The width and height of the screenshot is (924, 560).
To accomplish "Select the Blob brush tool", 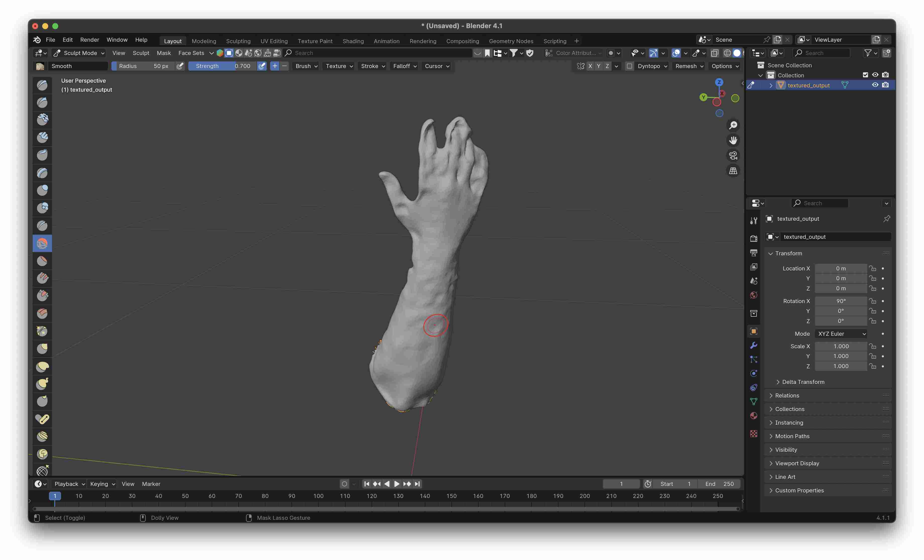I will coord(42,208).
